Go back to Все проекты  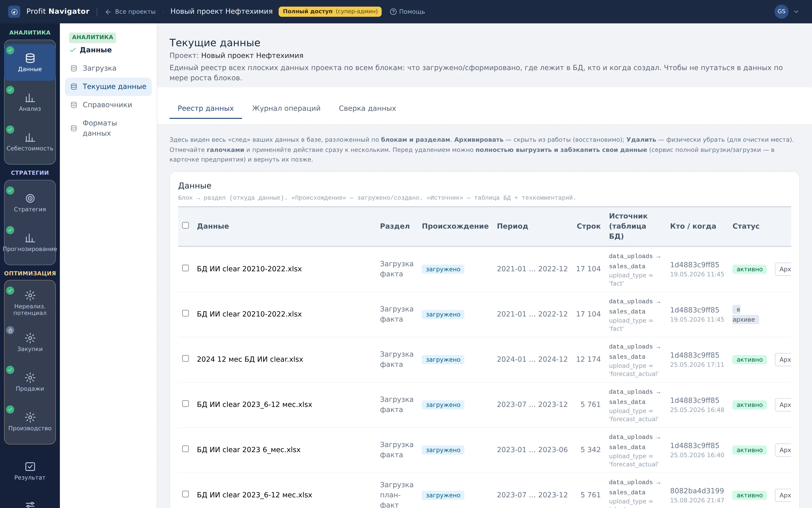point(130,11)
